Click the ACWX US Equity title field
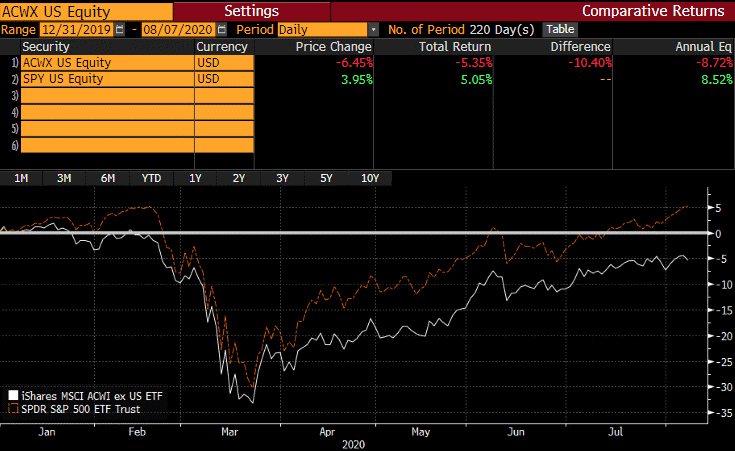Viewport: 735px width, 451px height. tap(87, 11)
